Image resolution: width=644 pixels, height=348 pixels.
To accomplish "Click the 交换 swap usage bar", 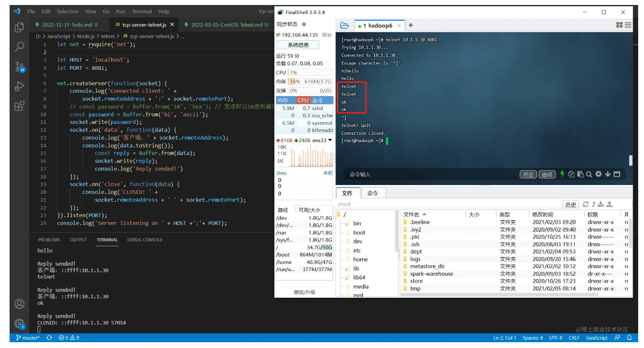I will coord(311,91).
